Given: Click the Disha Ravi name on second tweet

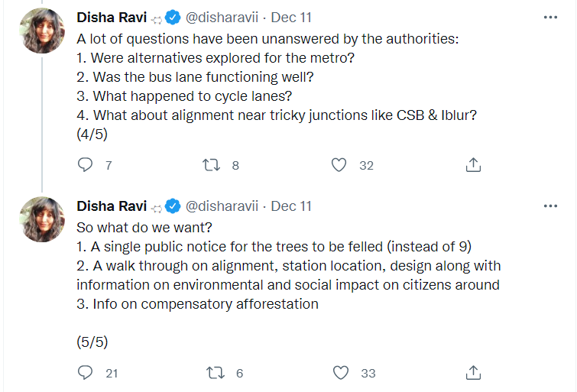Looking at the screenshot, I should [112, 206].
